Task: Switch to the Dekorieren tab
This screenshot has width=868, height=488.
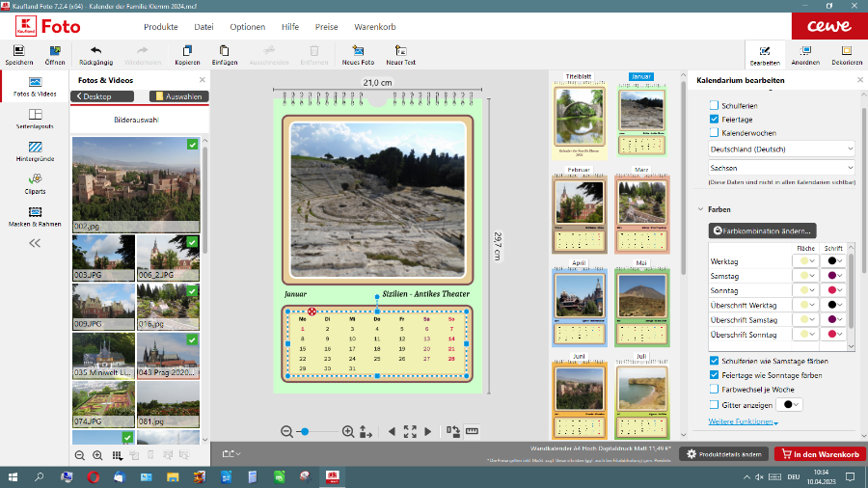Action: pyautogui.click(x=846, y=53)
